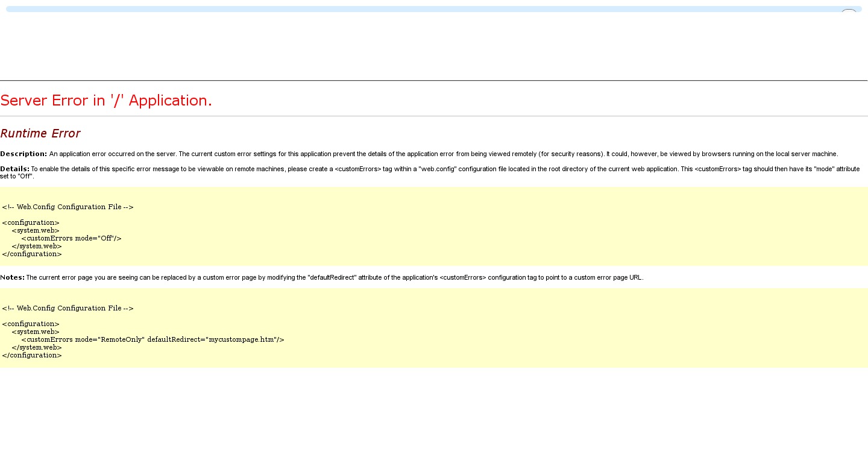Screen dimensions: 868x472
Task: Click the partially hidden round button at top right
Action: click(849, 13)
